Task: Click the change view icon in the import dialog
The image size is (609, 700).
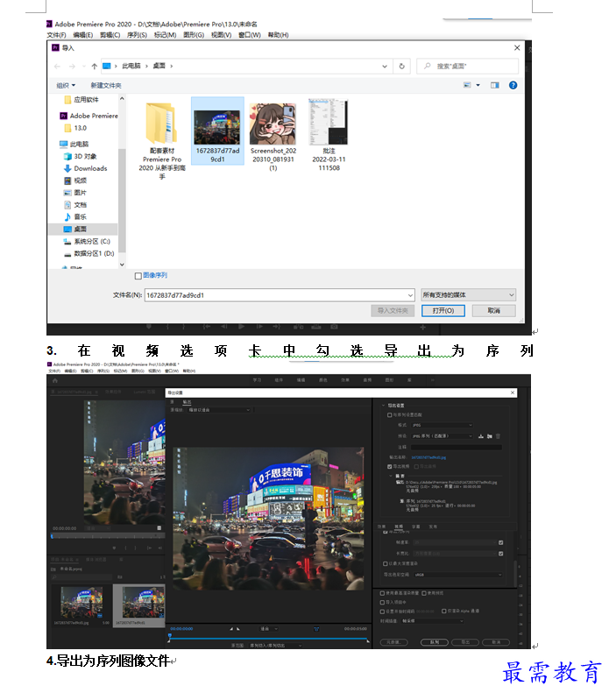Action: pos(467,85)
